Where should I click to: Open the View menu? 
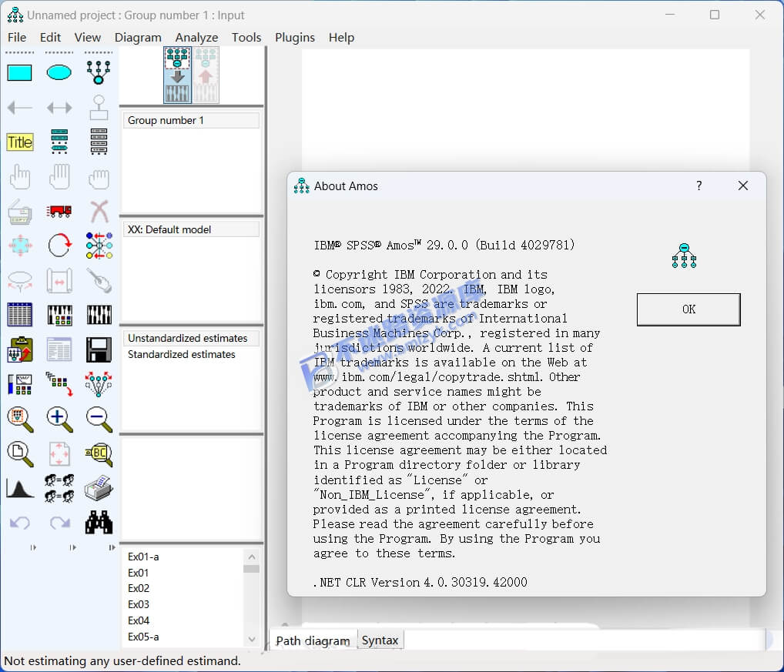coord(88,38)
